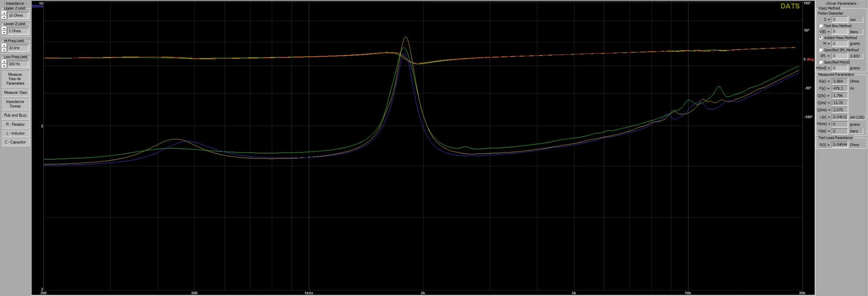Select the Test Box Method radio button
Viewport: 868px width, 296px height.
(821, 26)
